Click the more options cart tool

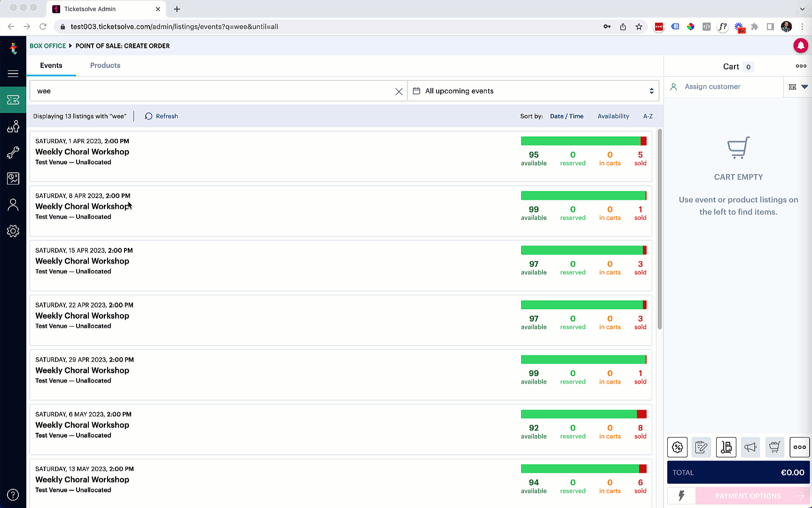coord(799,447)
